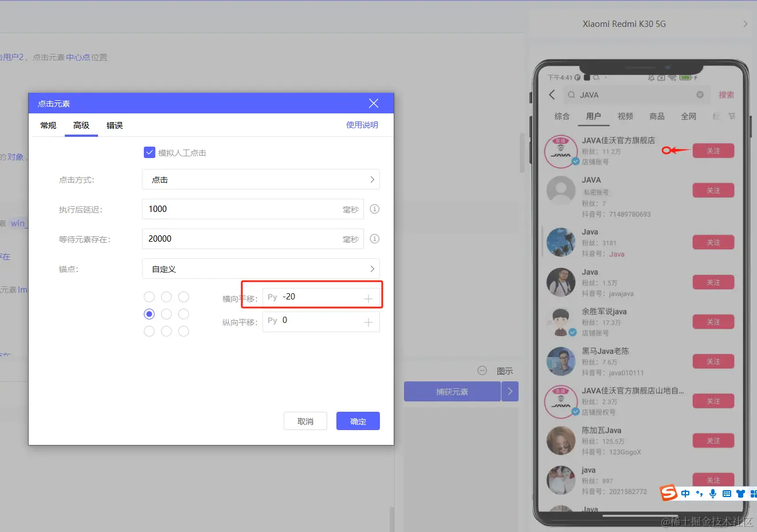Screen dimensions: 757x532
Task: Open the 锚点 dropdown showing 自定义
Action: (261, 269)
